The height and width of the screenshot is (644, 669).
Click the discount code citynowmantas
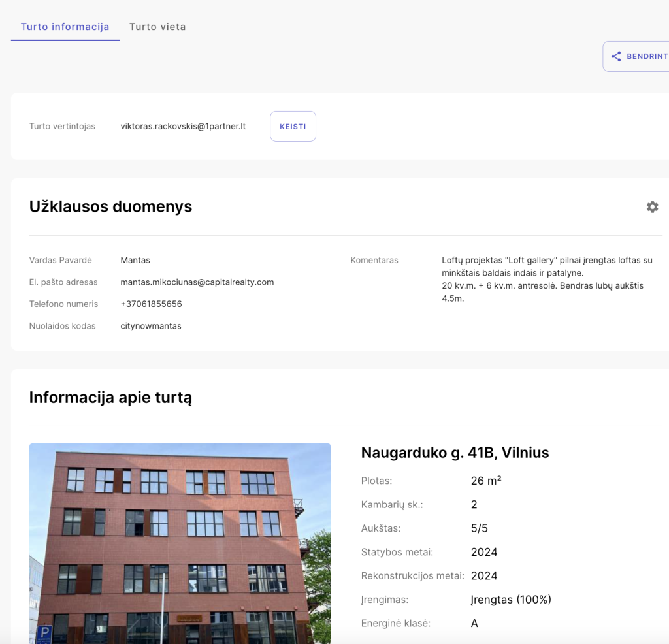click(151, 326)
